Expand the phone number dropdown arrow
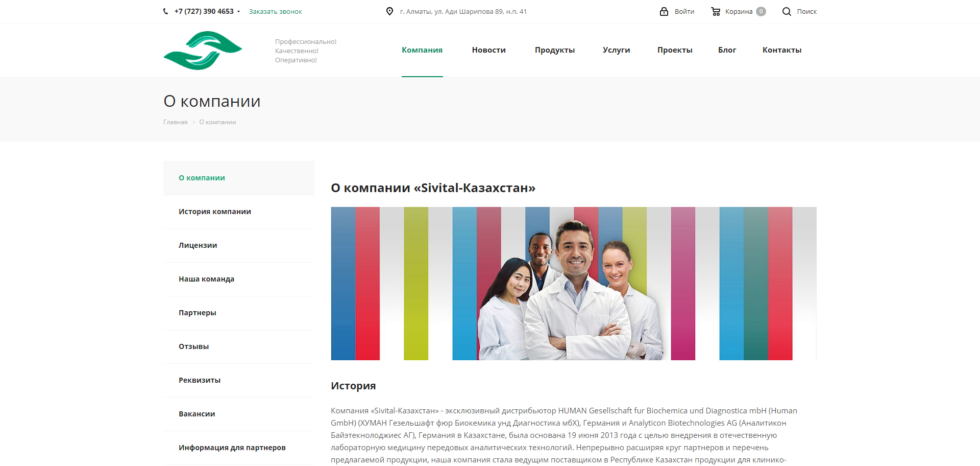Viewport: 980px width, 466px height. (238, 11)
